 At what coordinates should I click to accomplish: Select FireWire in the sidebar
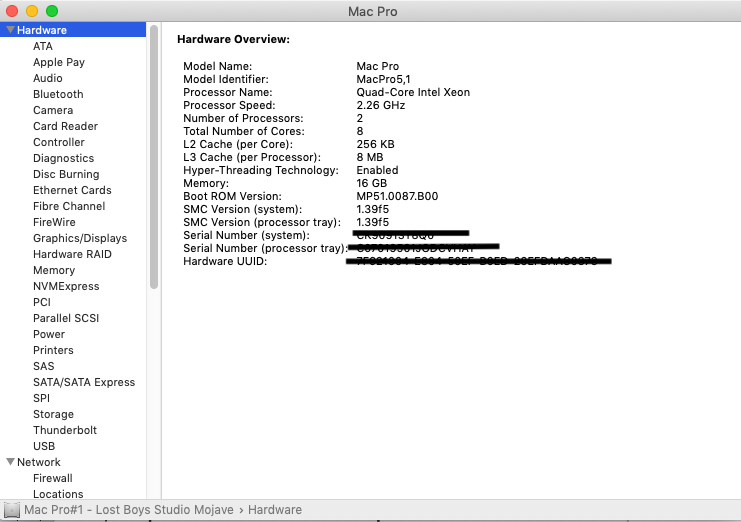(x=54, y=222)
